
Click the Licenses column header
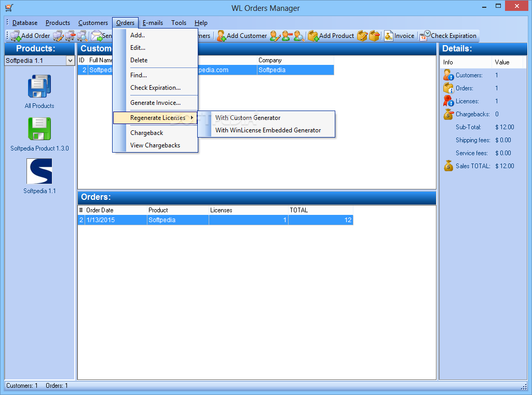249,210
